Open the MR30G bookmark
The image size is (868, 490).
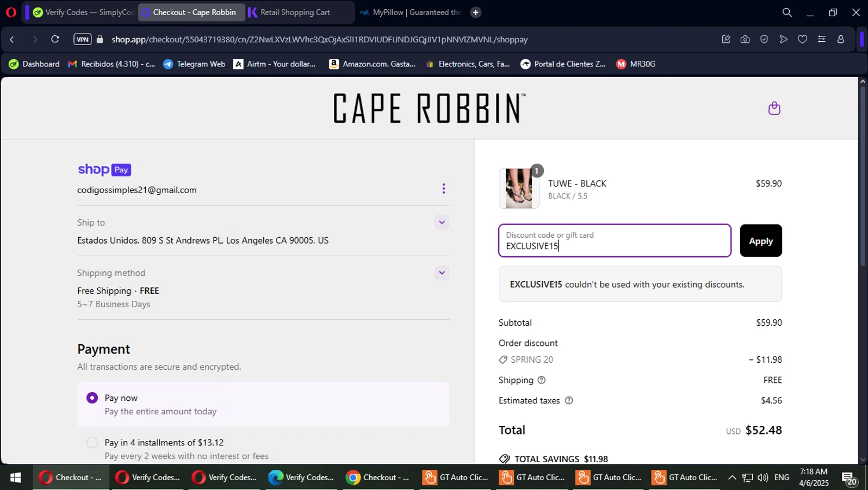[636, 64]
